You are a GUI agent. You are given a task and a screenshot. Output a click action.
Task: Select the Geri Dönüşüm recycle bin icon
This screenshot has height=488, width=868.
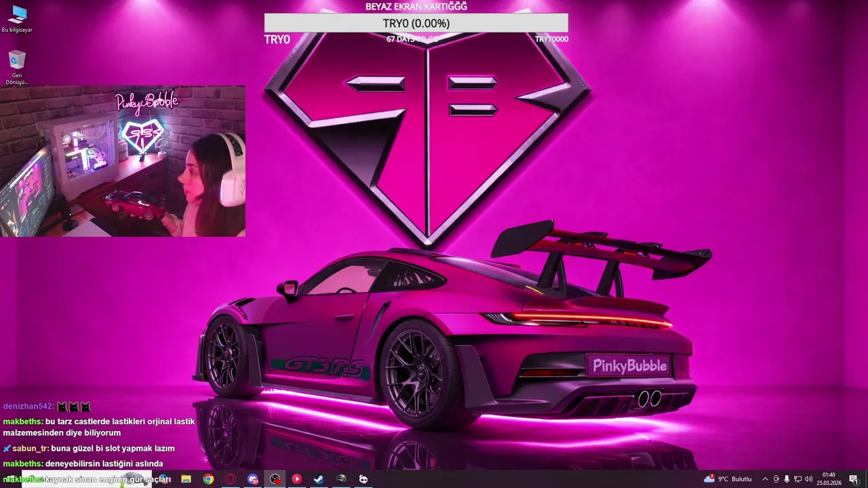17,68
